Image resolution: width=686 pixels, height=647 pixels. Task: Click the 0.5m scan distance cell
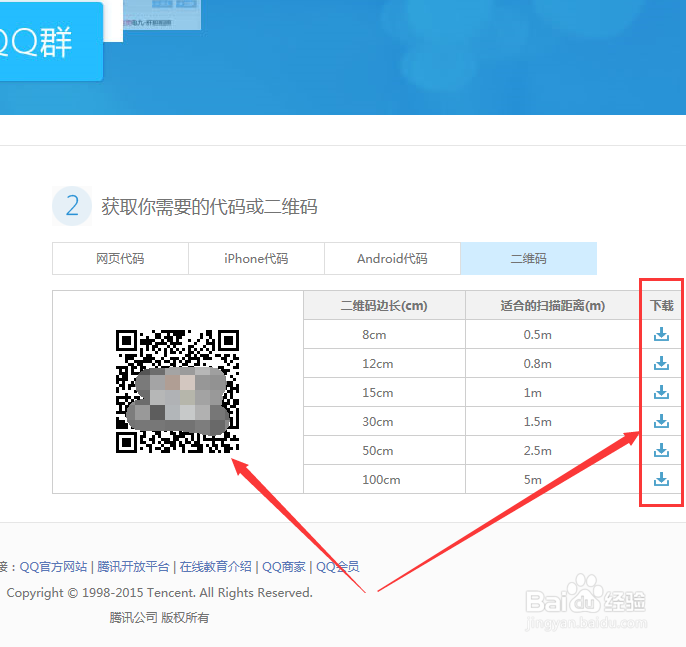pos(553,335)
